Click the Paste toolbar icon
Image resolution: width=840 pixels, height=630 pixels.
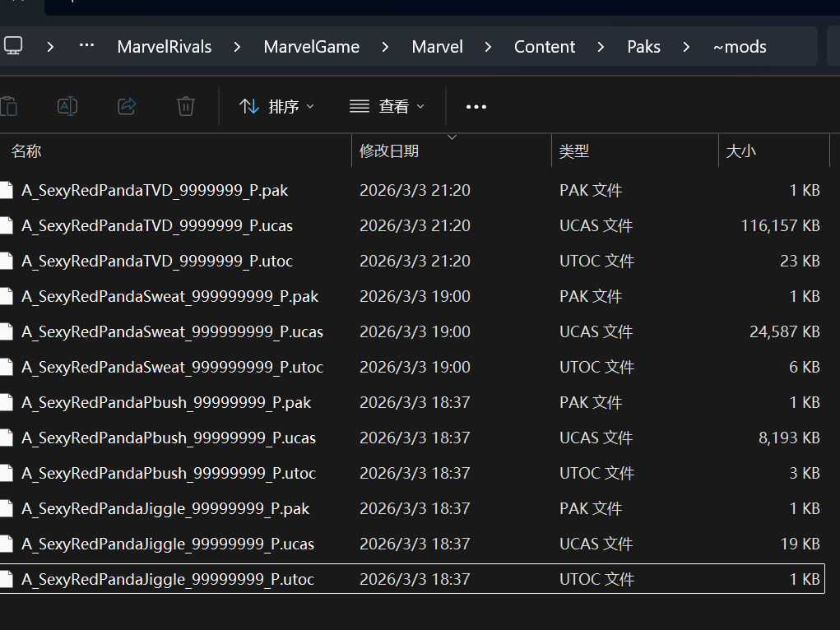[x=8, y=106]
